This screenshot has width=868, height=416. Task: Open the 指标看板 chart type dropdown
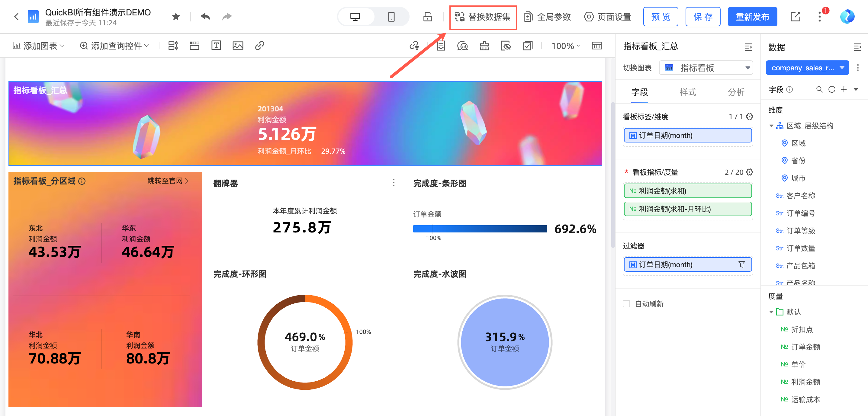click(706, 68)
